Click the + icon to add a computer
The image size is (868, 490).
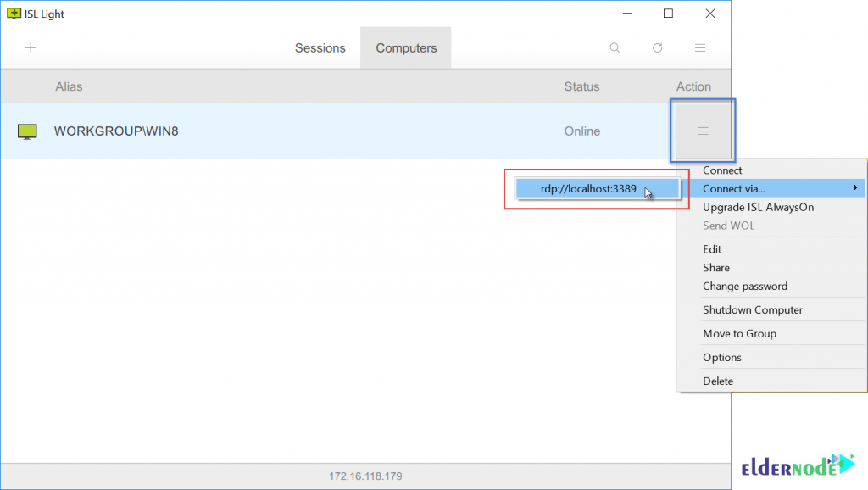click(31, 47)
